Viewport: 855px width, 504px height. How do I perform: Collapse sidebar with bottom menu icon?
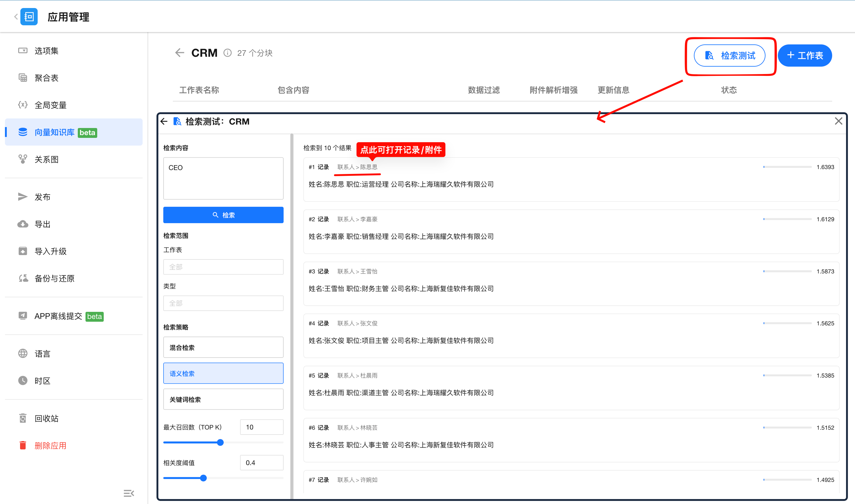point(128,493)
